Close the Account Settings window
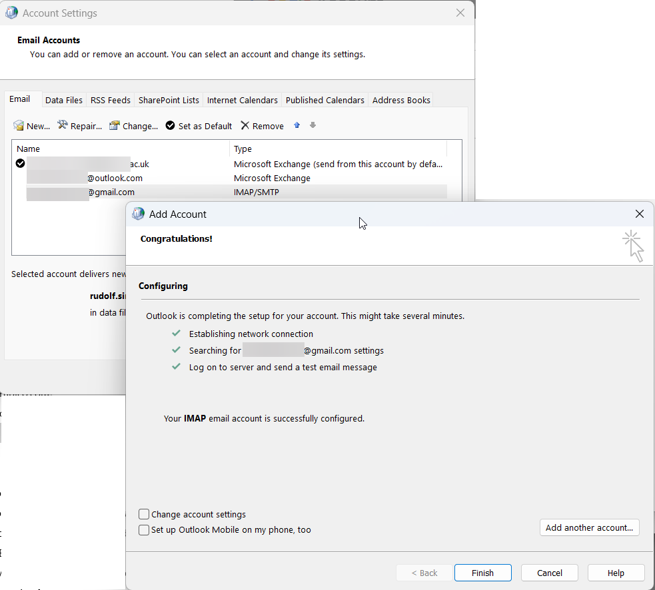Image resolution: width=655 pixels, height=590 pixels. (460, 13)
